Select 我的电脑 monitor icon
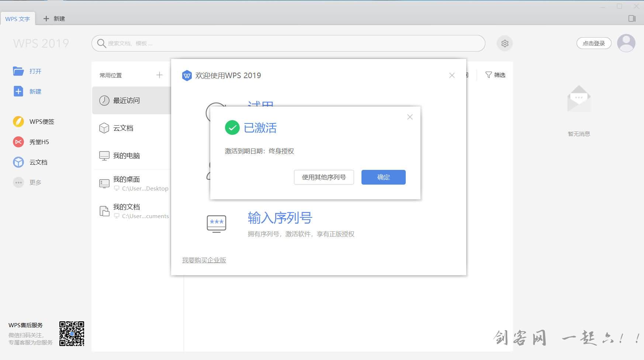Screen dimensions: 644x360 click(104, 156)
